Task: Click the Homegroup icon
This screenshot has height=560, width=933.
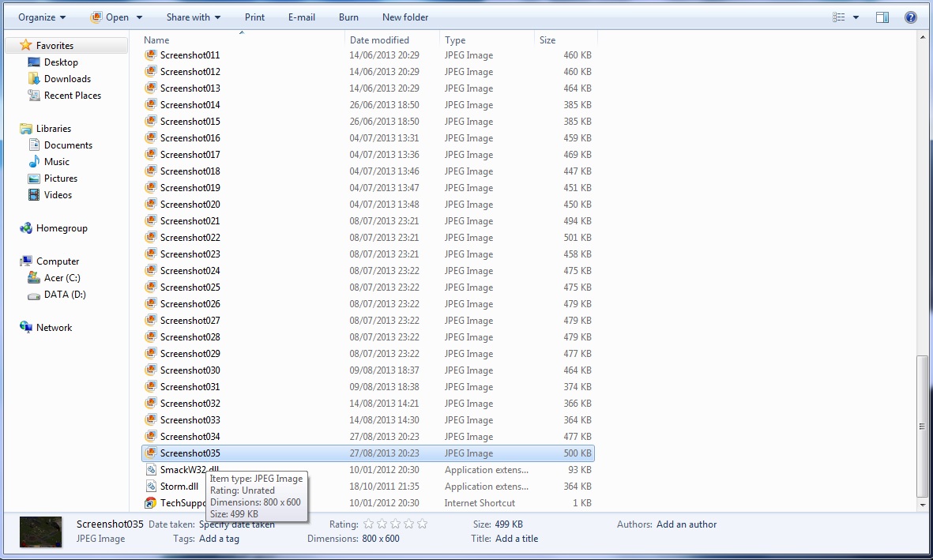Action: coord(25,228)
